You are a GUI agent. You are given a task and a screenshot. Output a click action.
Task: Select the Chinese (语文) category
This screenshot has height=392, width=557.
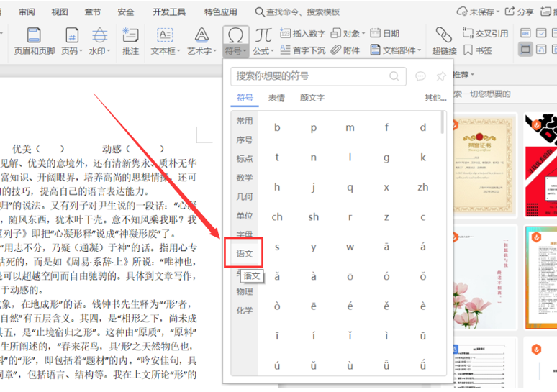[245, 253]
